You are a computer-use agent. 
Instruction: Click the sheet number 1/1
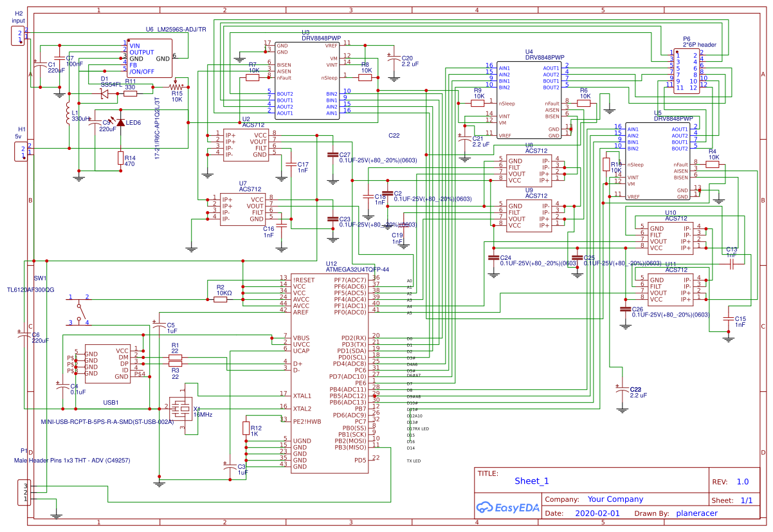(x=747, y=500)
